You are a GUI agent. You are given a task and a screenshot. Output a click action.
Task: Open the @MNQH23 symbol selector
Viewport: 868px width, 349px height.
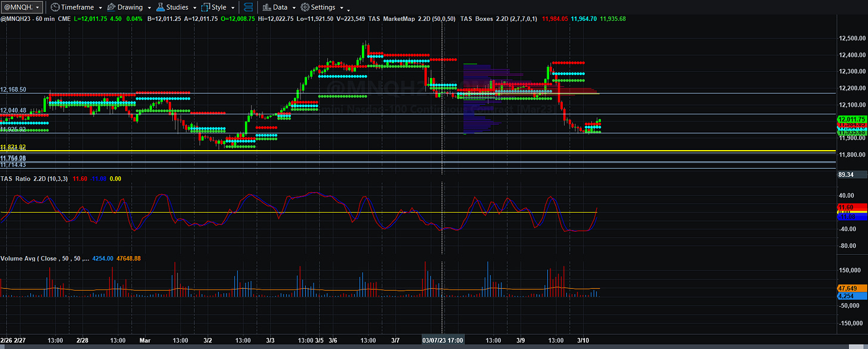pos(22,7)
